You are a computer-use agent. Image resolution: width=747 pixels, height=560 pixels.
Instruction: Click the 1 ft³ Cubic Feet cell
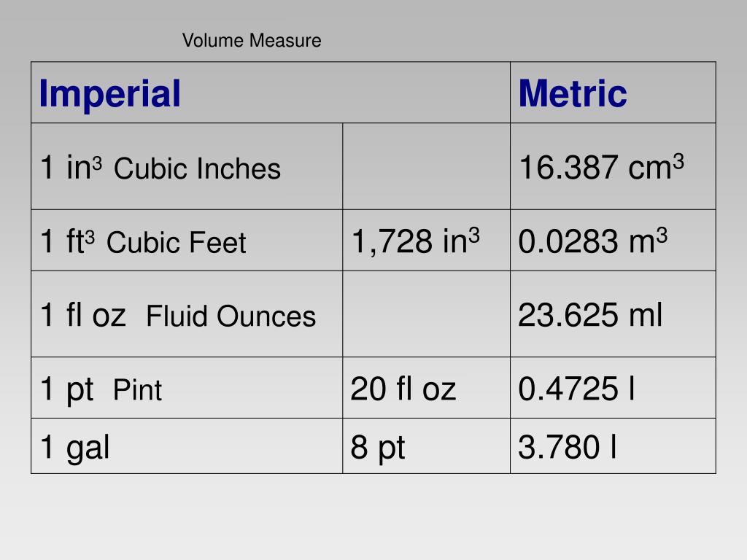point(187,241)
